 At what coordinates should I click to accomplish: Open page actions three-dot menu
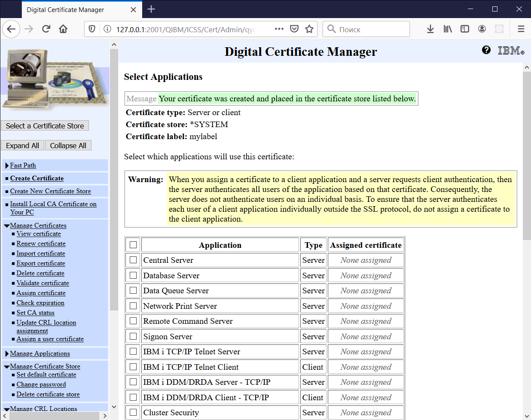point(279,29)
